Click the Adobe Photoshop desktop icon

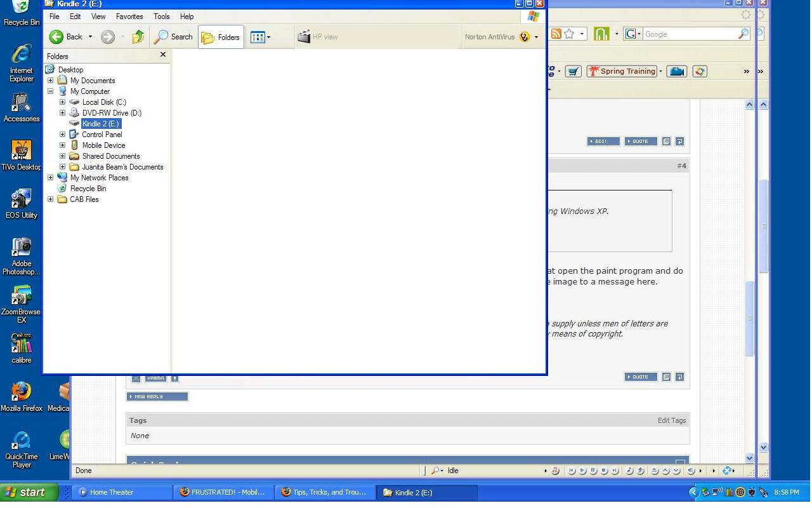(22, 257)
